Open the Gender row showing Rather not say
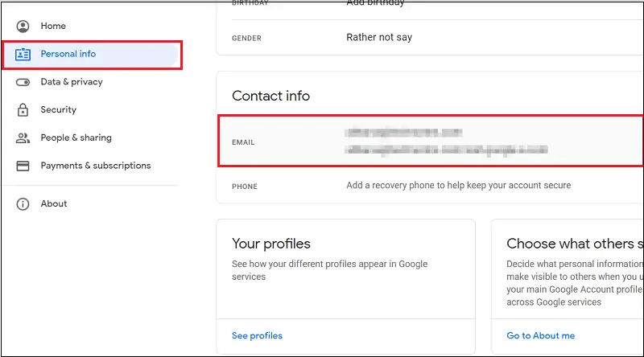644x357 pixels. (430, 37)
